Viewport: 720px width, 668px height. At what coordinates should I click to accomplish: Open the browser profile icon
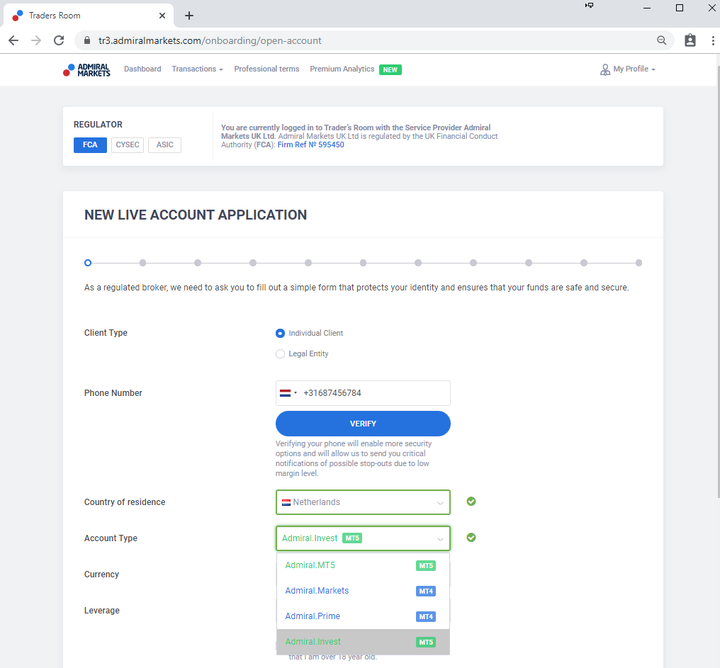690,40
